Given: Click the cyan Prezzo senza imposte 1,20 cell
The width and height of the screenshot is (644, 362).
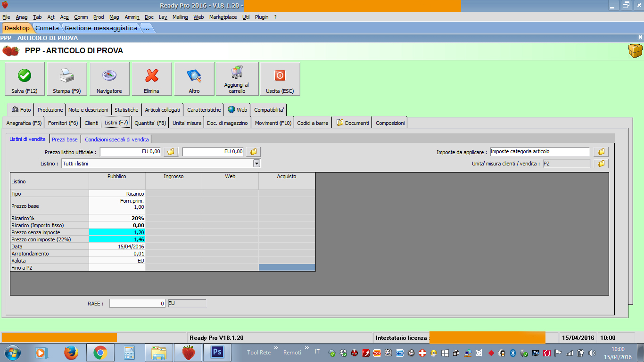Looking at the screenshot, I should click(x=117, y=232).
